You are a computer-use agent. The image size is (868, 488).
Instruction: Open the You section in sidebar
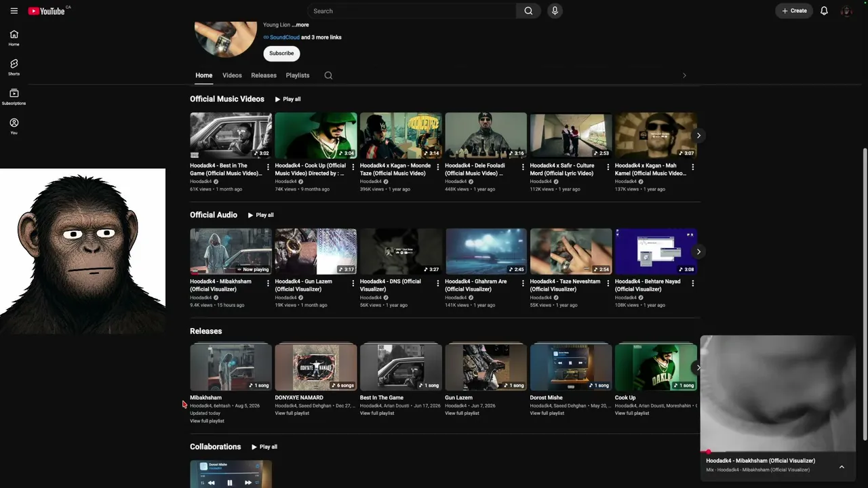(14, 126)
